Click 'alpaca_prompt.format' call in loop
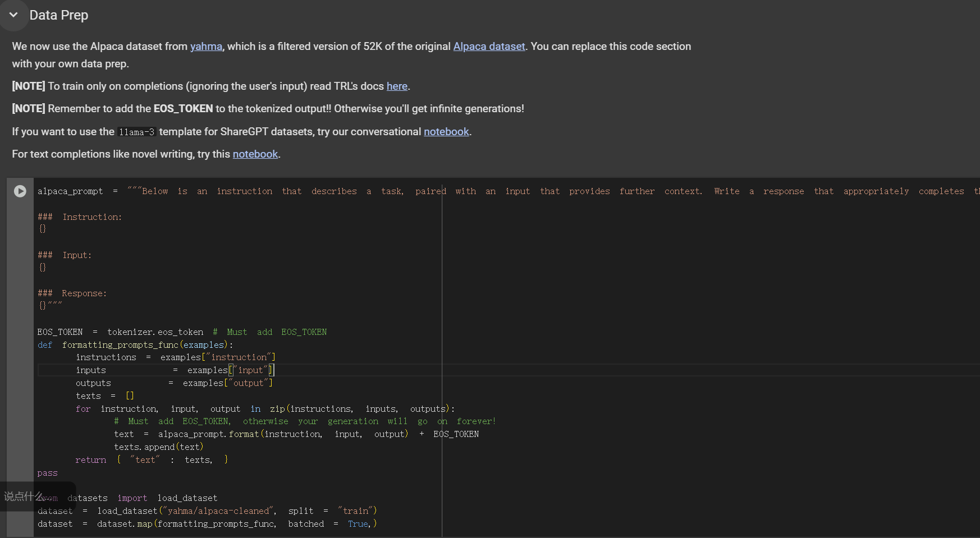980x538 pixels. click(208, 434)
